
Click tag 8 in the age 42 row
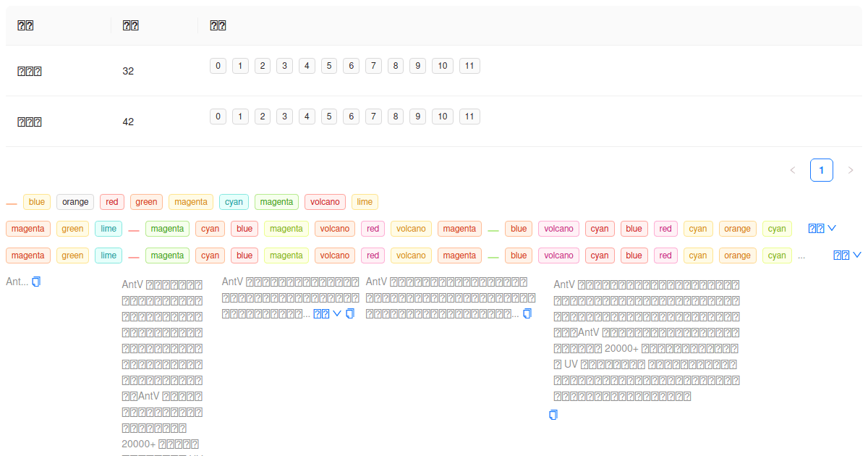[396, 117]
